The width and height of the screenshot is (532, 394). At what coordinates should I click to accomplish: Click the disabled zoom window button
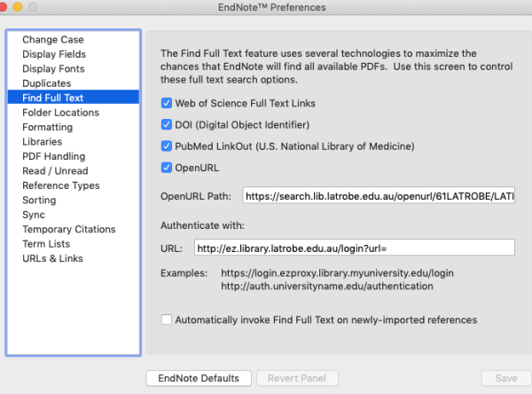(x=33, y=7)
